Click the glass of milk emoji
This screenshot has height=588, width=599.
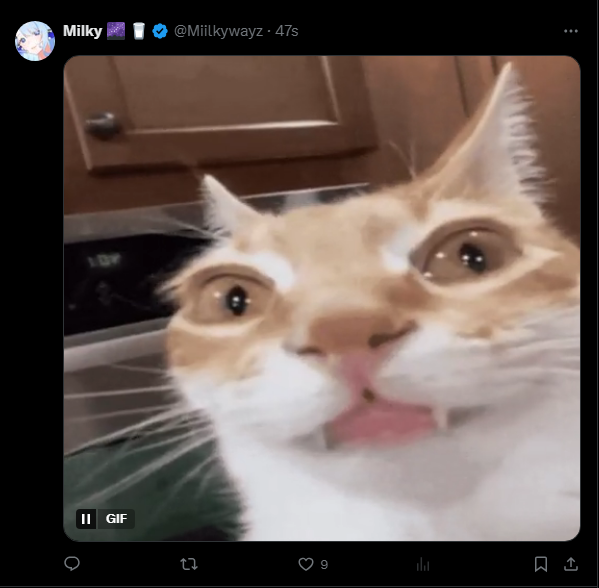point(139,31)
